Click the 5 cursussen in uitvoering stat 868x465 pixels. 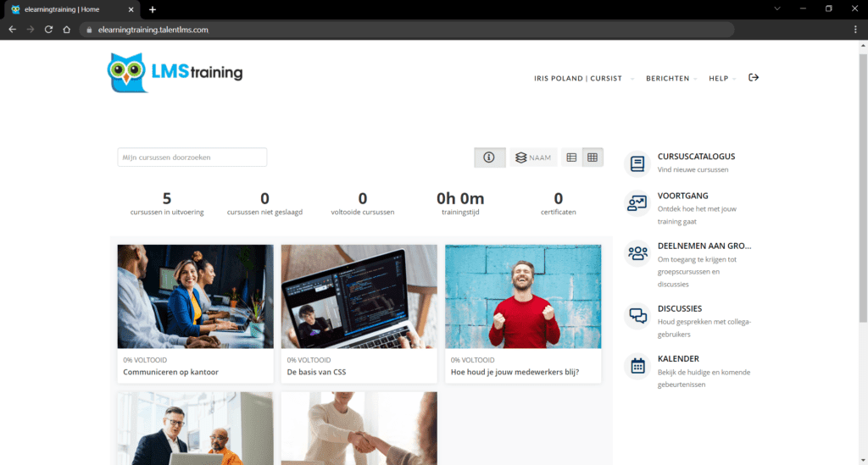click(x=167, y=203)
